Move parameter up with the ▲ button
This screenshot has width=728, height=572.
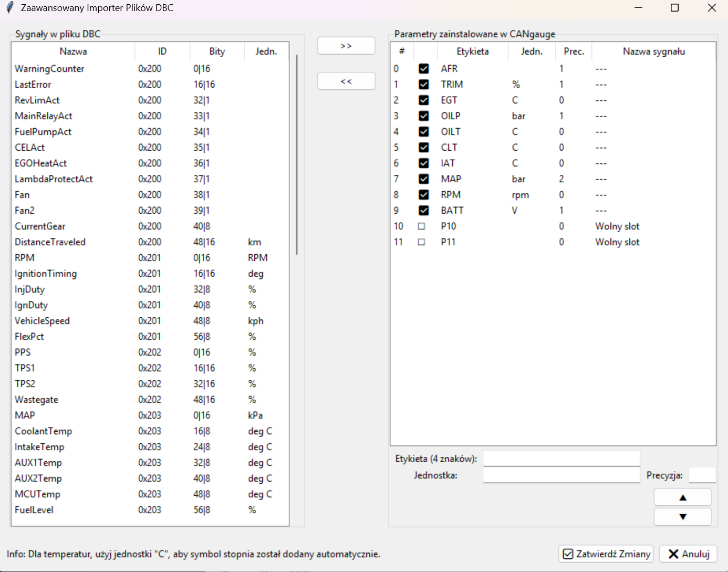click(683, 497)
